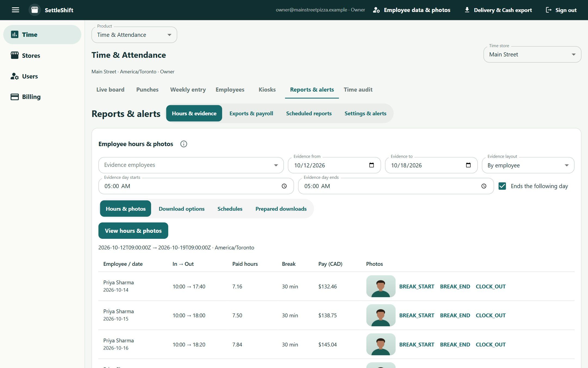Image resolution: width=588 pixels, height=368 pixels.
Task: Open Prepared downloads section
Action: 281,209
